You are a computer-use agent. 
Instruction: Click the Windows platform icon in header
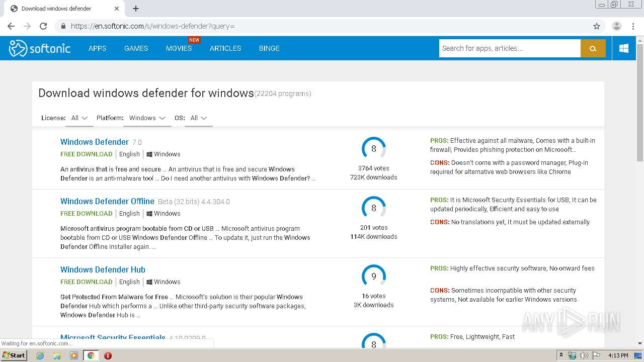[624, 48]
